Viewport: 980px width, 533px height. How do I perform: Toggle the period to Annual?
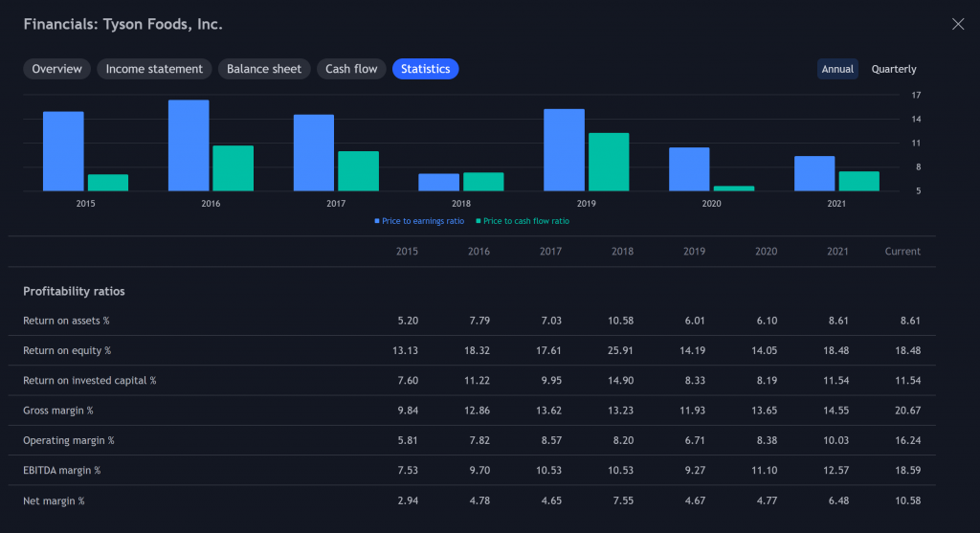click(x=837, y=69)
